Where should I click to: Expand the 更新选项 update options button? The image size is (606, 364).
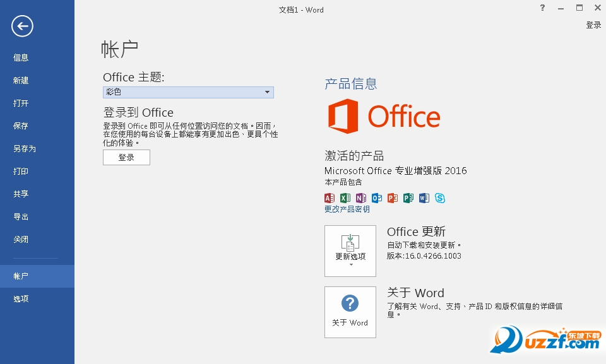pos(350,251)
